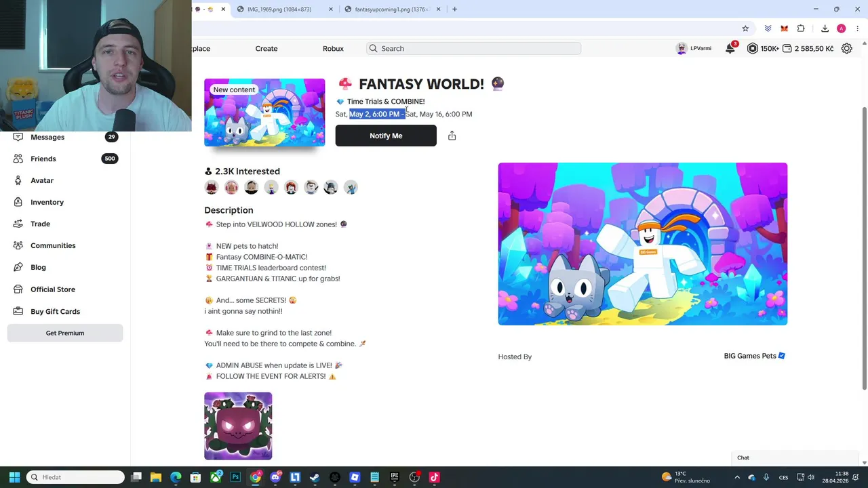This screenshot has height=488, width=868.
Task: Open the Communities sidebar icon
Action: pos(18,245)
